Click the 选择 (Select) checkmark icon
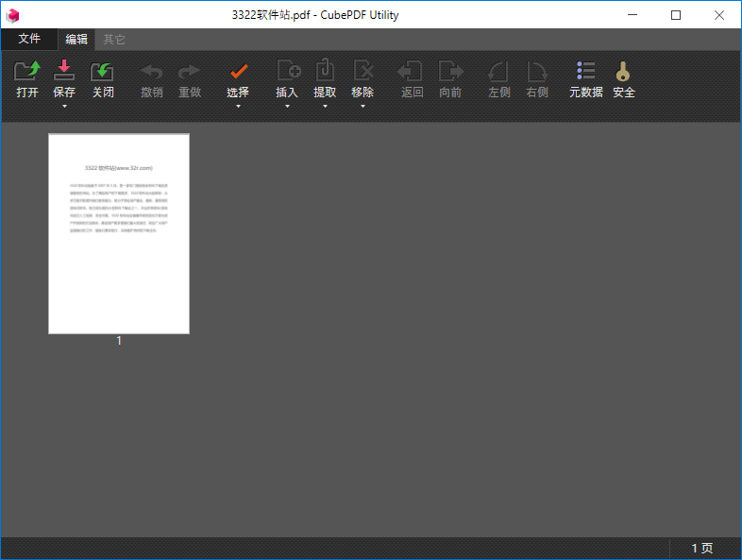This screenshot has width=742, height=560. [238, 72]
